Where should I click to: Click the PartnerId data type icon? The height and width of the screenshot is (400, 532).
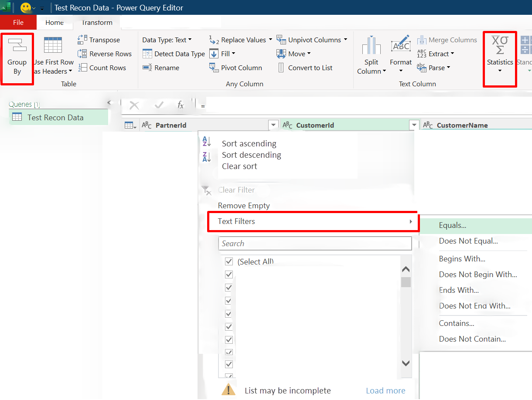(x=147, y=125)
